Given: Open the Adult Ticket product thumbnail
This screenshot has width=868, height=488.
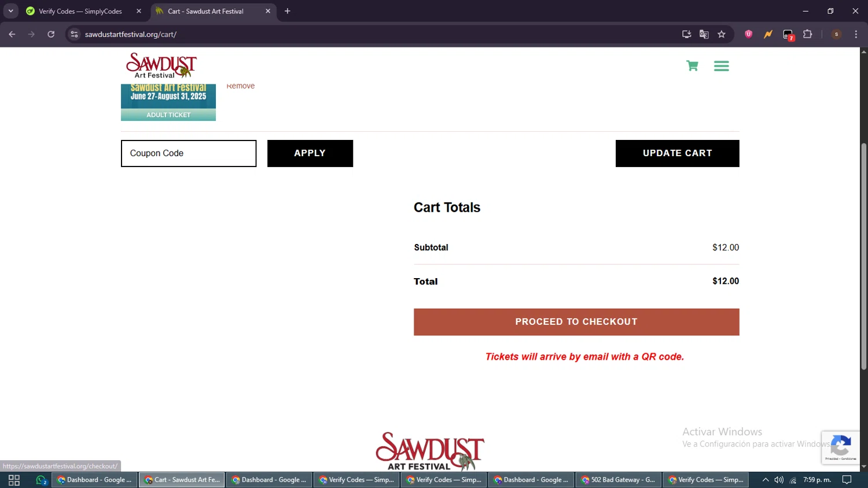Looking at the screenshot, I should click(x=168, y=102).
